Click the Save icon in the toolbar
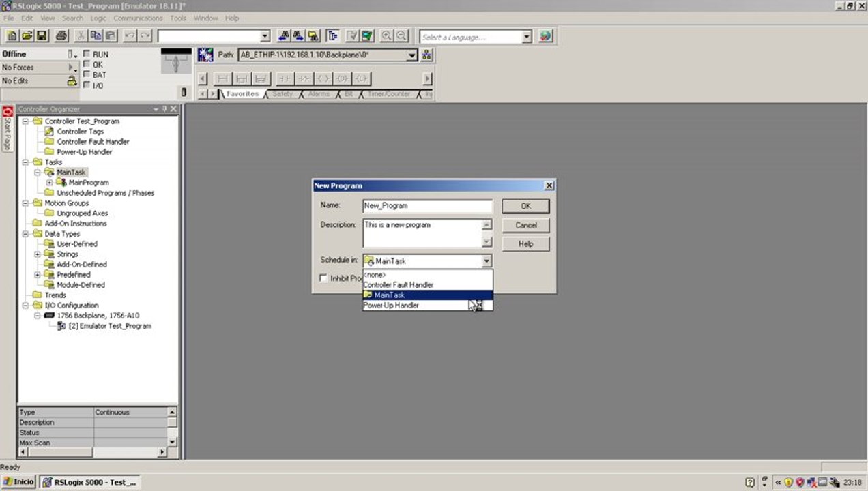Viewport: 868px width, 491px height. coord(42,36)
